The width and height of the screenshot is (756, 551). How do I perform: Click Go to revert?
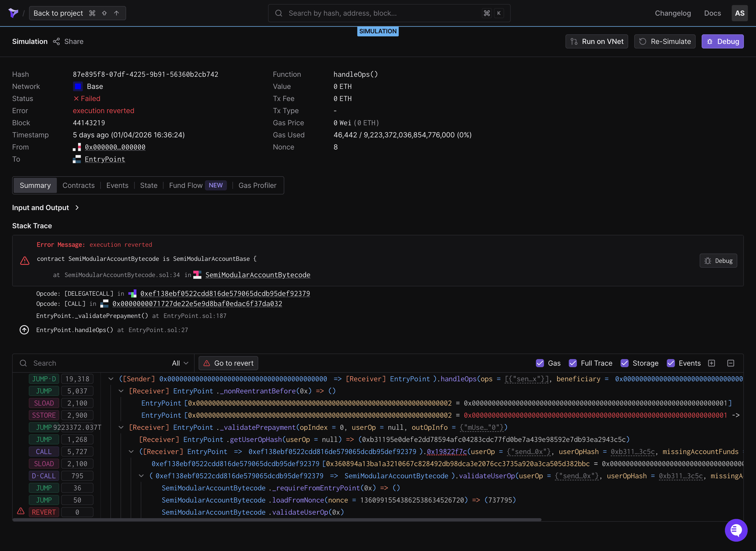pyautogui.click(x=228, y=363)
